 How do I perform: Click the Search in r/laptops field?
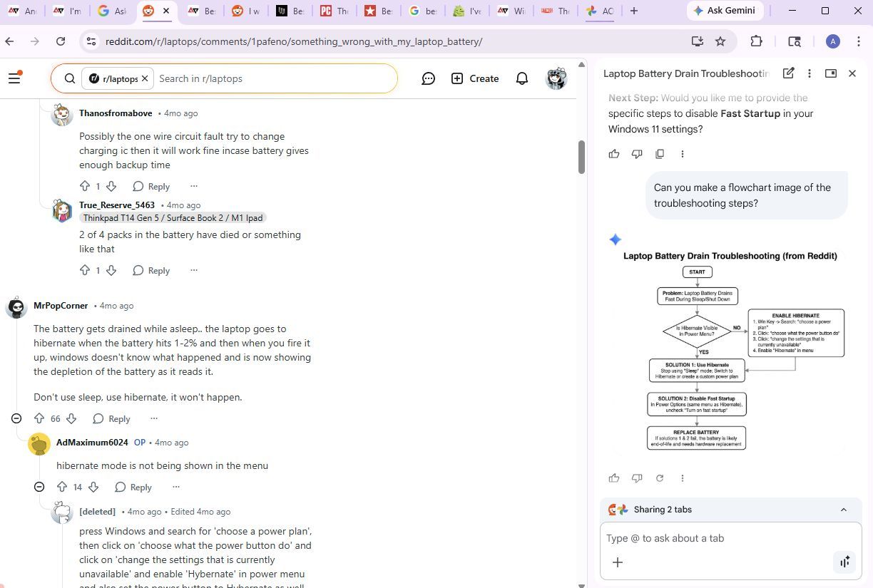[271, 78]
